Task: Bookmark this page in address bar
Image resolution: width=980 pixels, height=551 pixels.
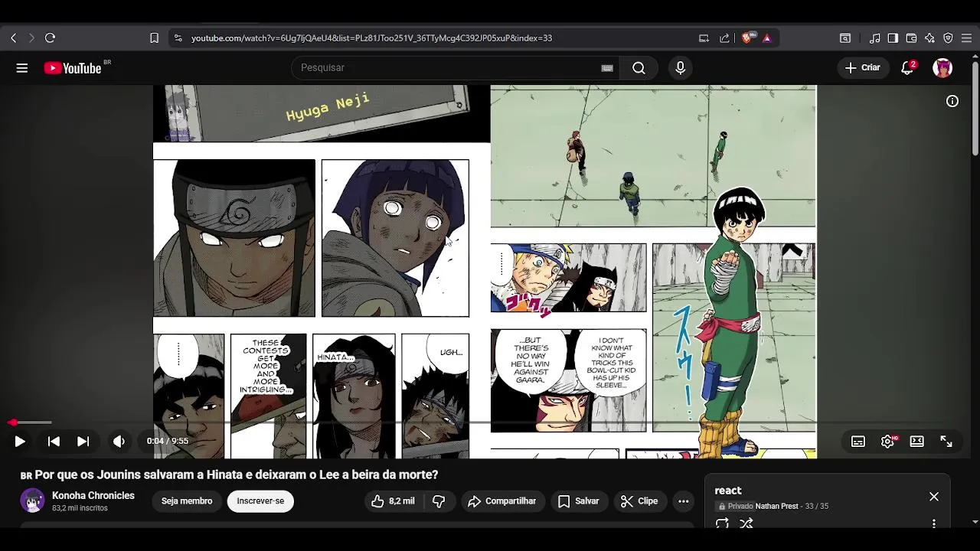Action: click(154, 37)
